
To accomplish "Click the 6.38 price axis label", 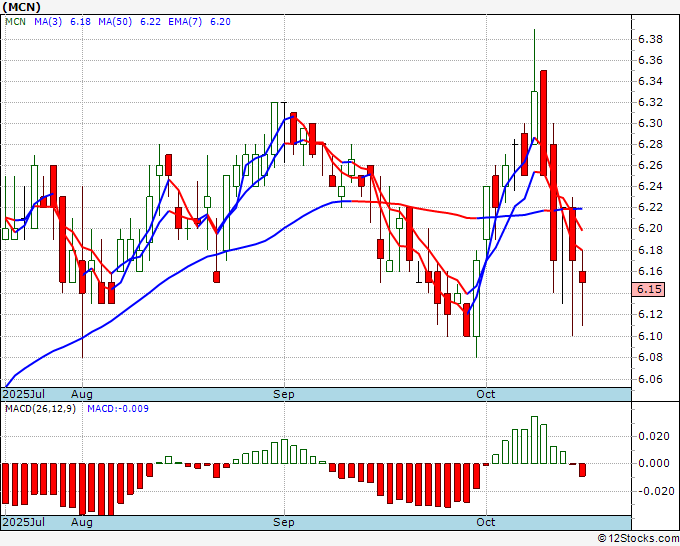I will (x=650, y=39).
